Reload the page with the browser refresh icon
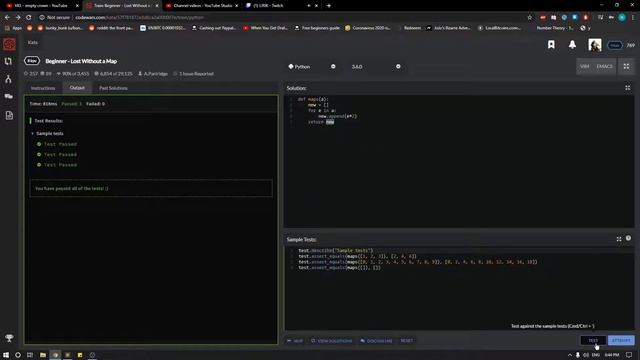Screen dimensions: 640x360 pyautogui.click(x=29, y=18)
